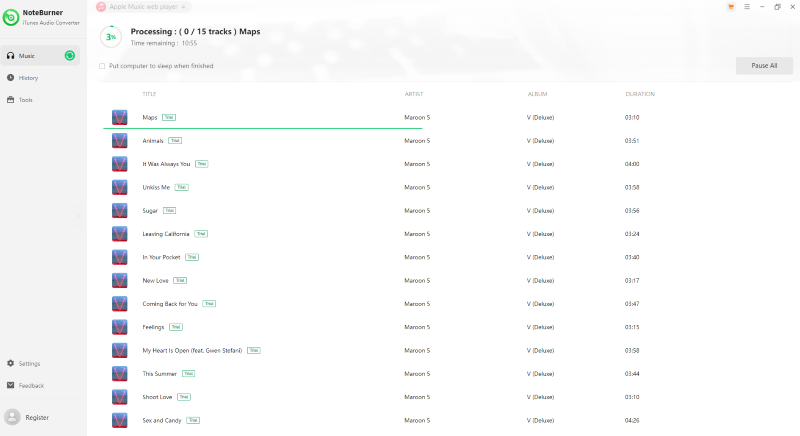Click the green converting status icon beside Music

[70, 56]
